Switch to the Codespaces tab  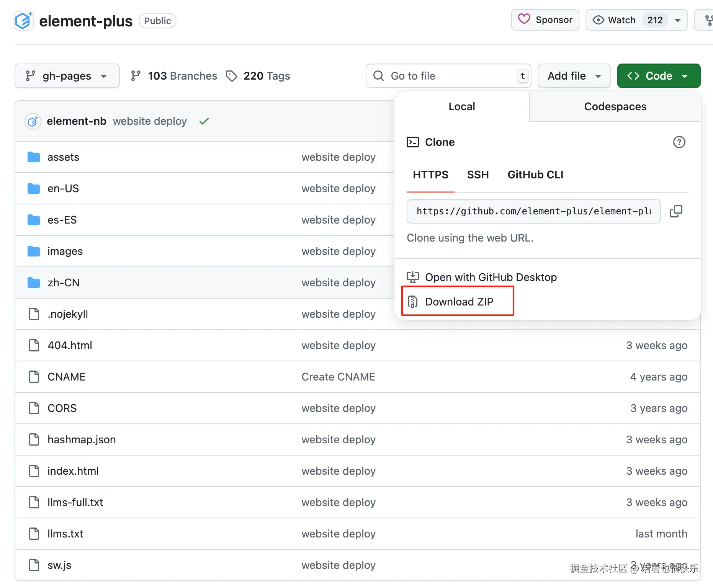(x=615, y=106)
